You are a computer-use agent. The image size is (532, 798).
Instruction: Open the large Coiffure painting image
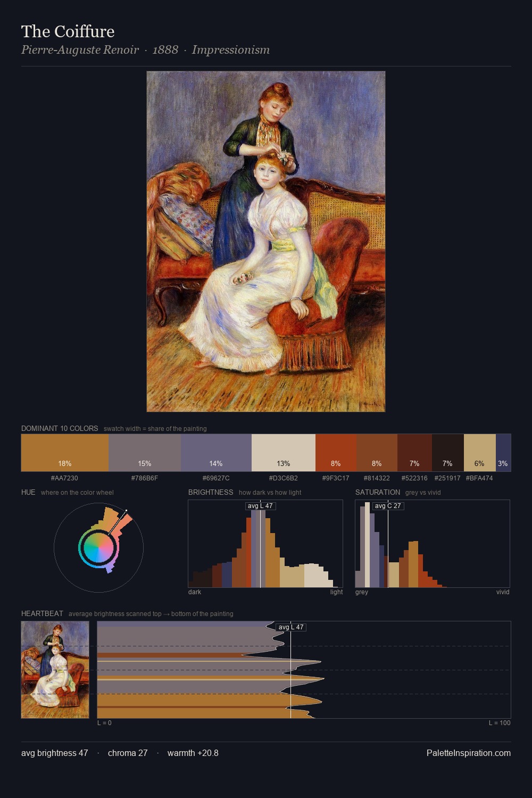266,242
